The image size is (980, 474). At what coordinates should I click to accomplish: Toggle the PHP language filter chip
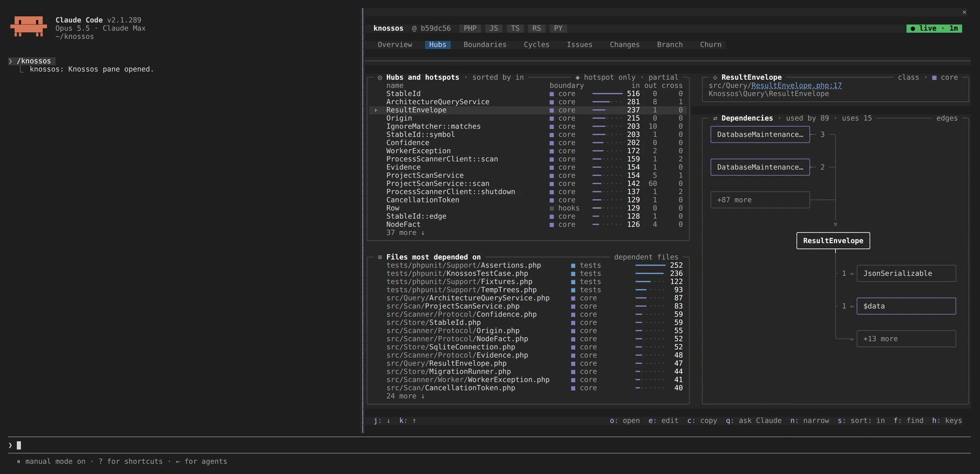point(470,29)
